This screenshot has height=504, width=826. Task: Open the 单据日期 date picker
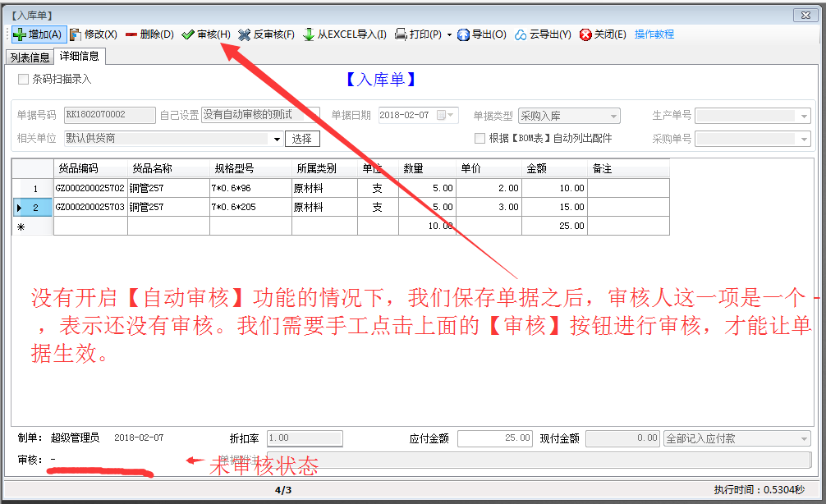447,115
